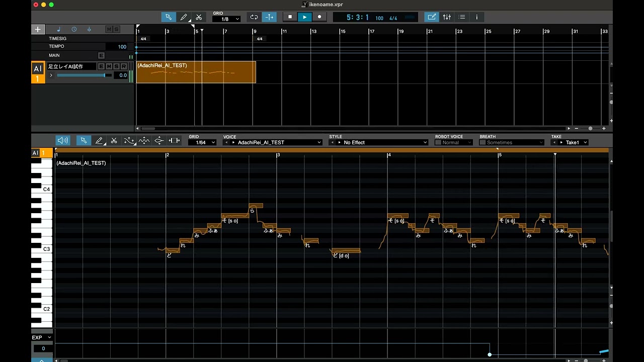Screen dimensions: 644x362
Task: Stop playback
Action: pos(290,17)
